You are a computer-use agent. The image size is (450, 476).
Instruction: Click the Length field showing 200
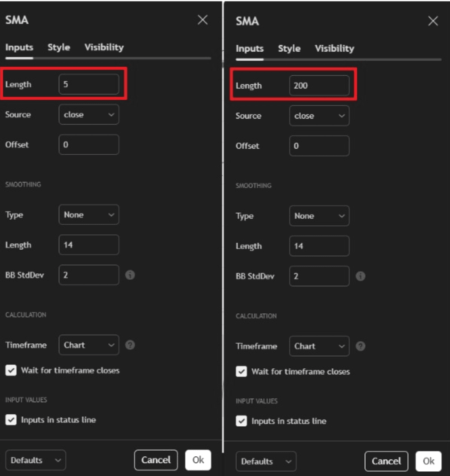pyautogui.click(x=319, y=86)
